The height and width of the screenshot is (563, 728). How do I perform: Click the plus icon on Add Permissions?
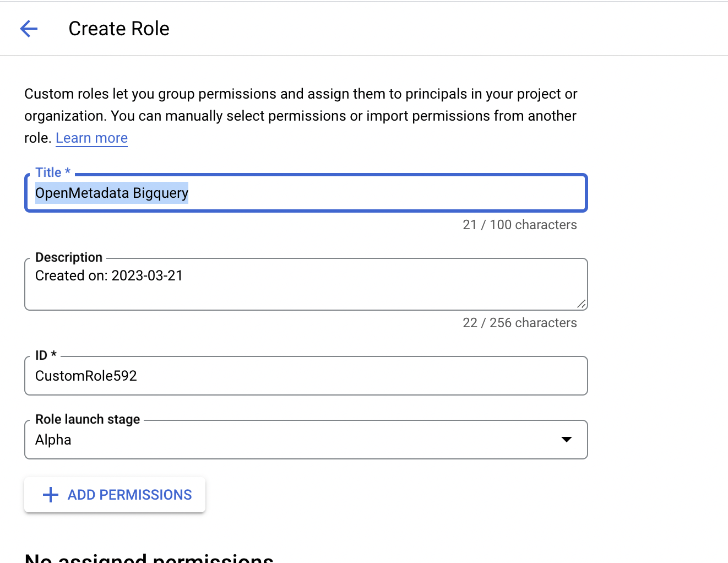coord(50,495)
